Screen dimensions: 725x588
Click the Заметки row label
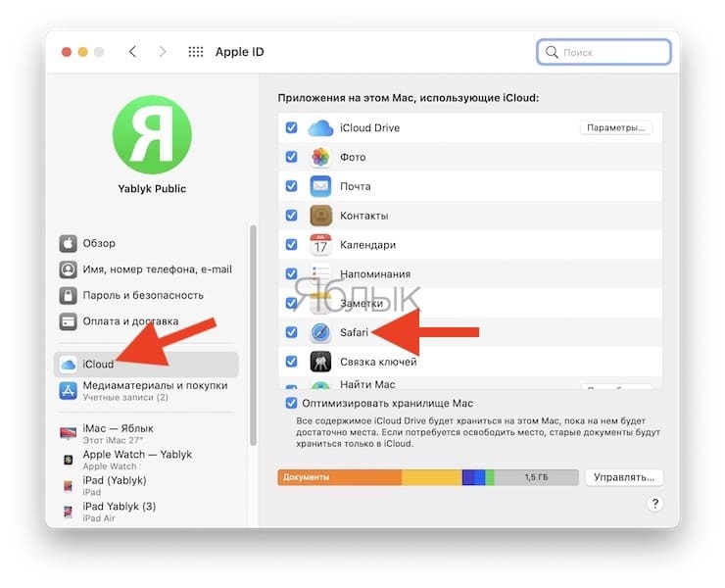(362, 304)
